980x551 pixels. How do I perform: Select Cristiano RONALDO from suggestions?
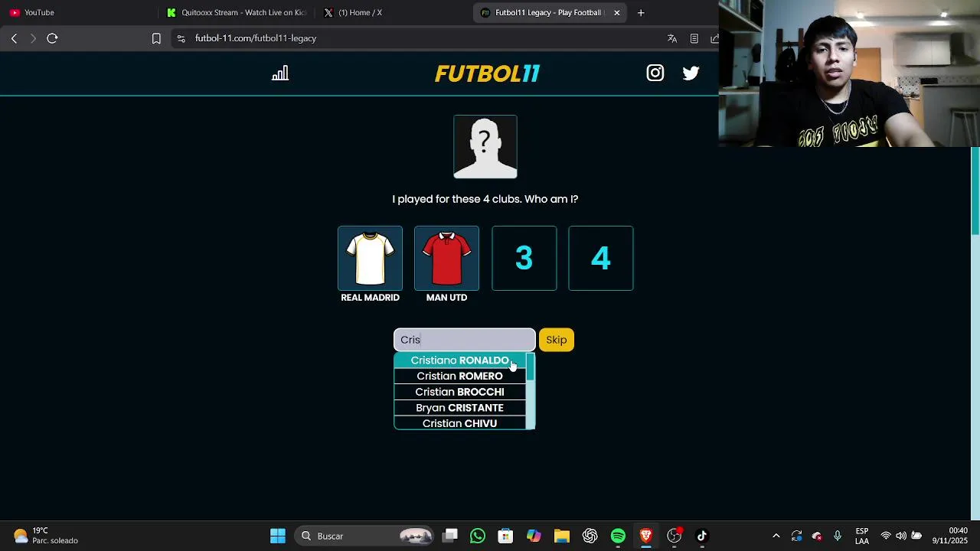click(x=459, y=360)
